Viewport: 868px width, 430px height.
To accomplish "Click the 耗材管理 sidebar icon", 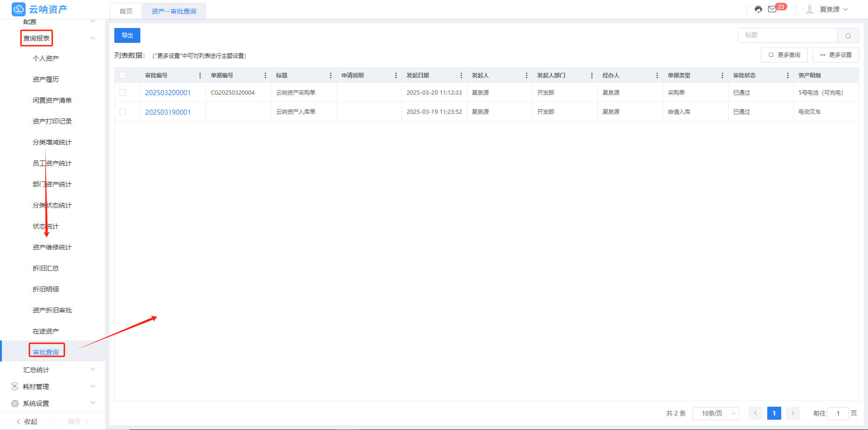I will click(x=14, y=386).
